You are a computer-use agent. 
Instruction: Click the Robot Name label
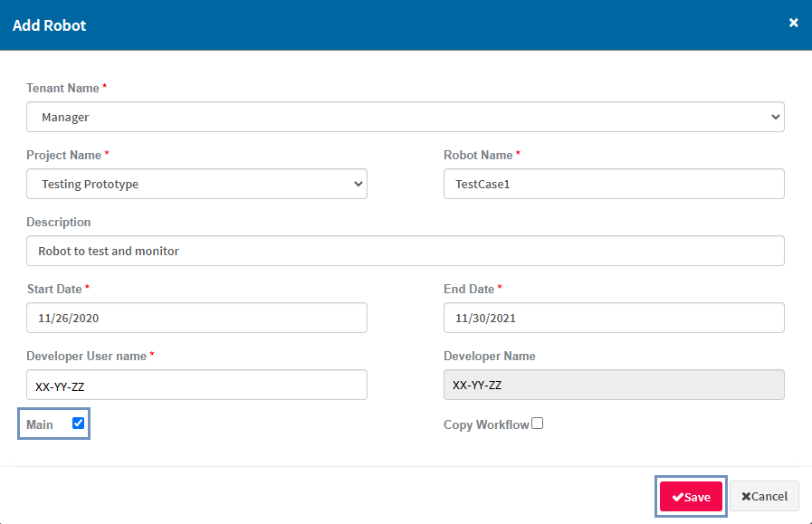(478, 155)
